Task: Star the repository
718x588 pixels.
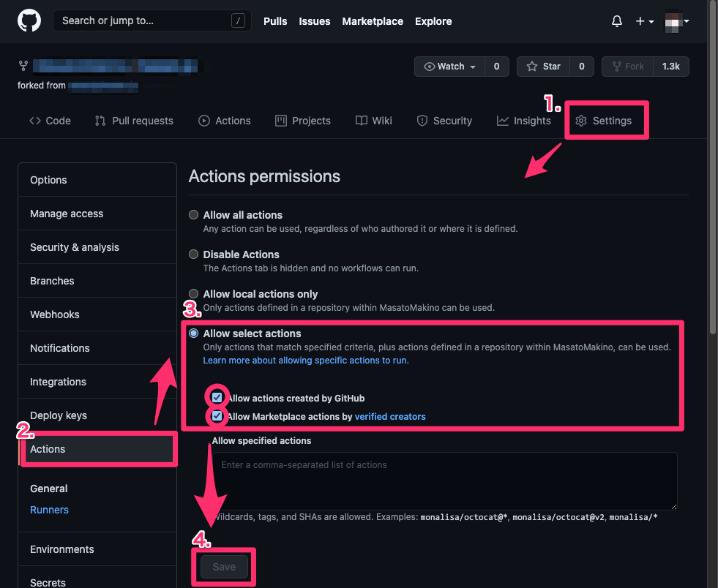Action: 544,67
